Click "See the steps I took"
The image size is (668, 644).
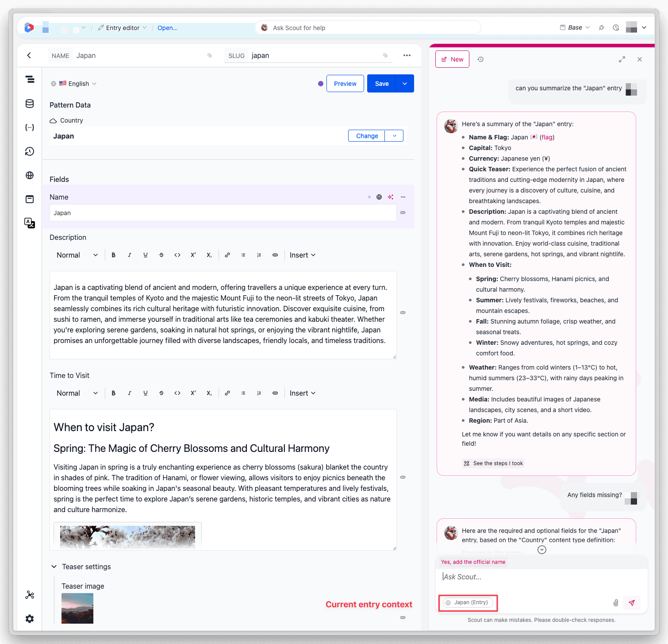point(493,463)
